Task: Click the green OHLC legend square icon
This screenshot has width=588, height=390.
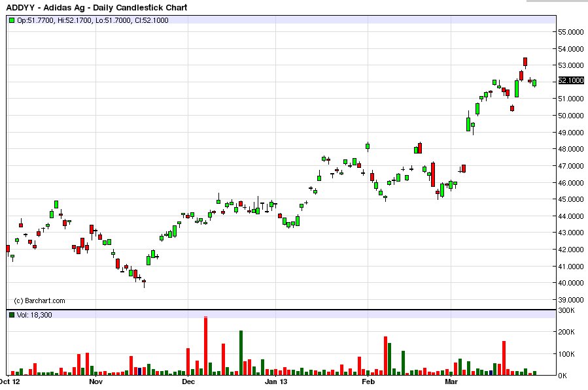Action: coord(12,20)
